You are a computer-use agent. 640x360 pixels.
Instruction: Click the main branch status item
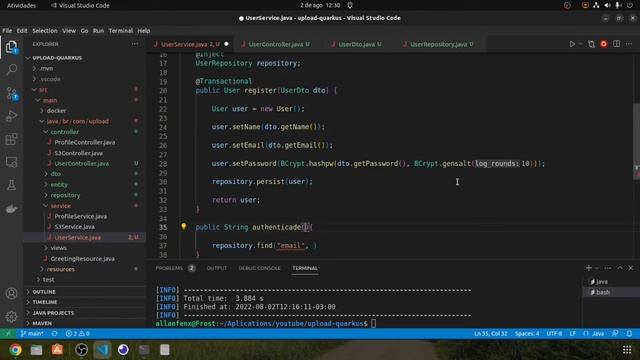point(32,333)
